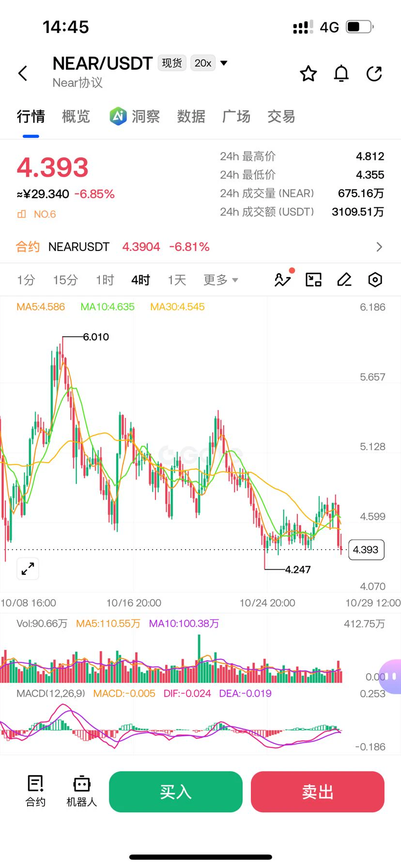Select the 4时 timeframe
The width and height of the screenshot is (401, 868).
[x=140, y=280]
